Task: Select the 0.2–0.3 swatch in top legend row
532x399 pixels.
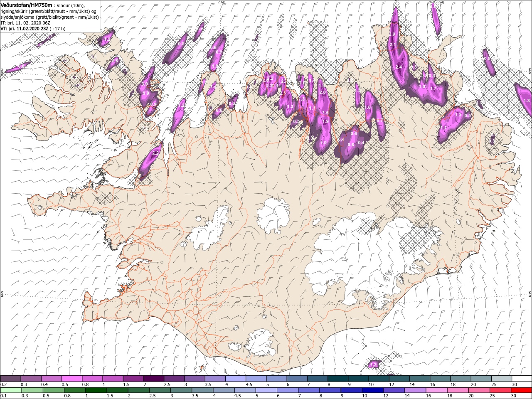Action: click(x=10, y=379)
